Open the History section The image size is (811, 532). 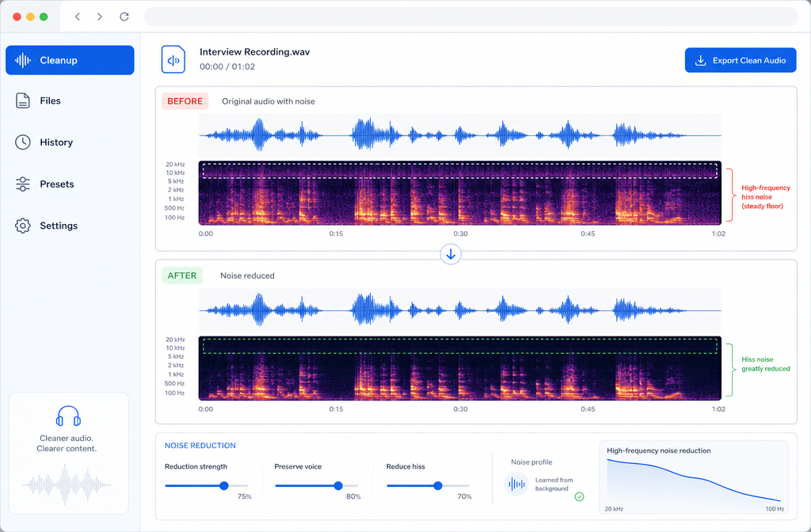[70, 142]
